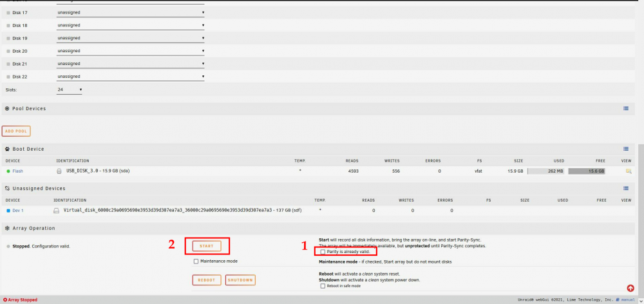The height and width of the screenshot is (304, 644).
Task: Click the Array Operation snowflake icon
Action: point(7,228)
